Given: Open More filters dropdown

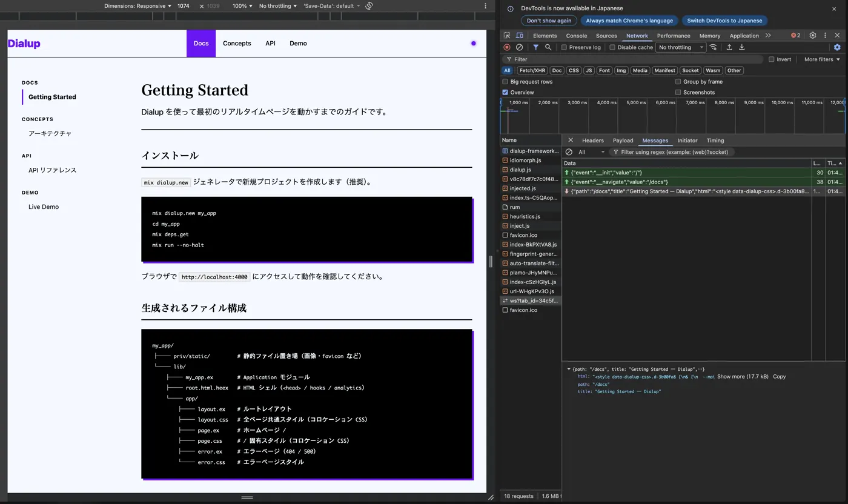Looking at the screenshot, I should point(822,59).
